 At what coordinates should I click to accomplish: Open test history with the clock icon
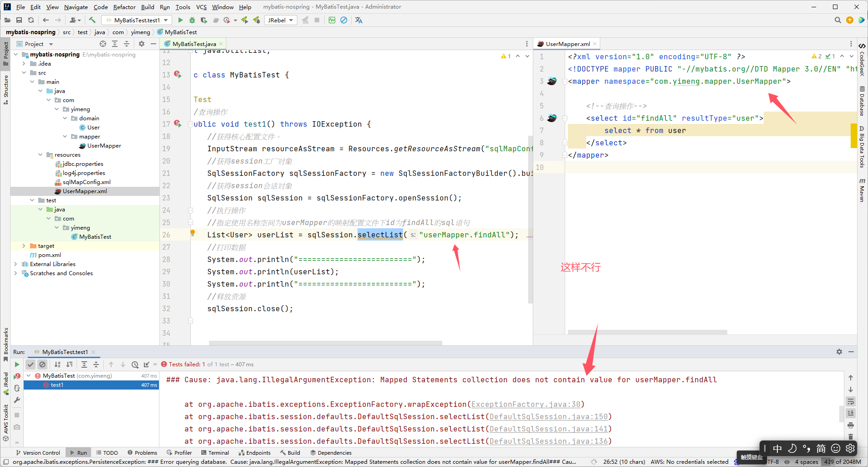point(135,364)
